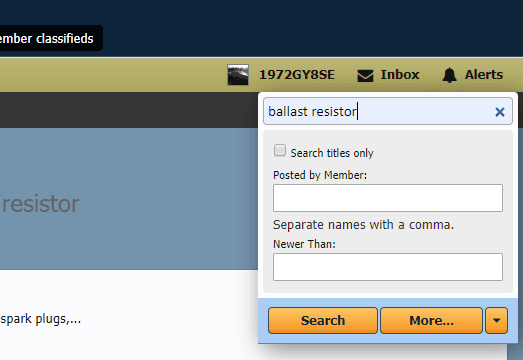
Task: Enable the Search titles only checkbox
Action: [x=280, y=150]
